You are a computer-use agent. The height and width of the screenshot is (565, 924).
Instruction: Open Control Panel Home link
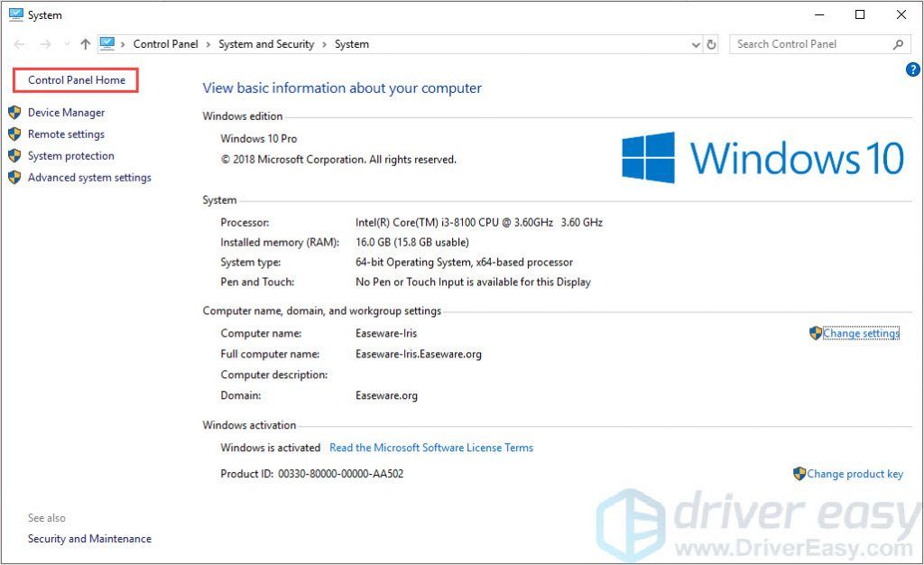tap(77, 80)
